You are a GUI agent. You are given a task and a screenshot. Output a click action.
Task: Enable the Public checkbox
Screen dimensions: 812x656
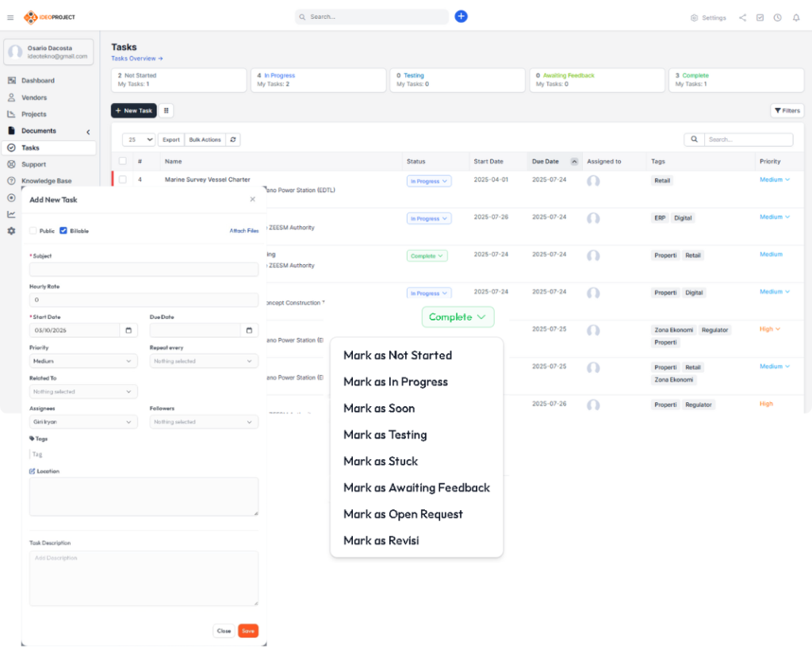pyautogui.click(x=33, y=231)
